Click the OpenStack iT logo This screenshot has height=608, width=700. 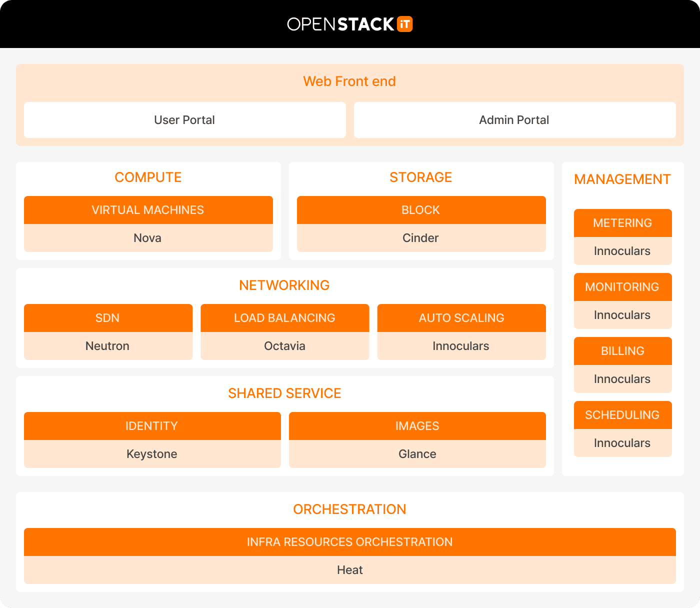(349, 24)
